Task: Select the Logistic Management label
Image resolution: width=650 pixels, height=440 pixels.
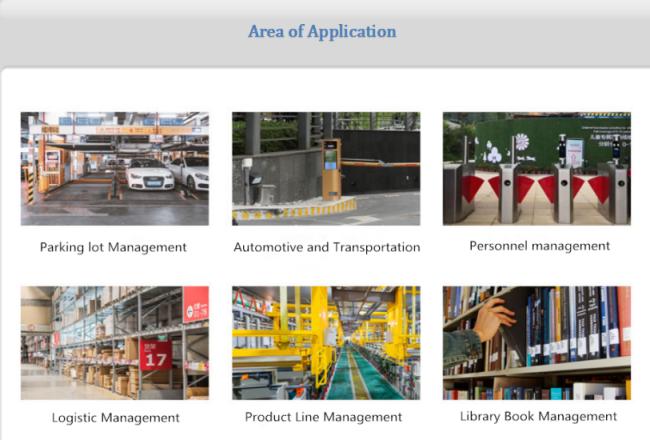Action: click(115, 418)
